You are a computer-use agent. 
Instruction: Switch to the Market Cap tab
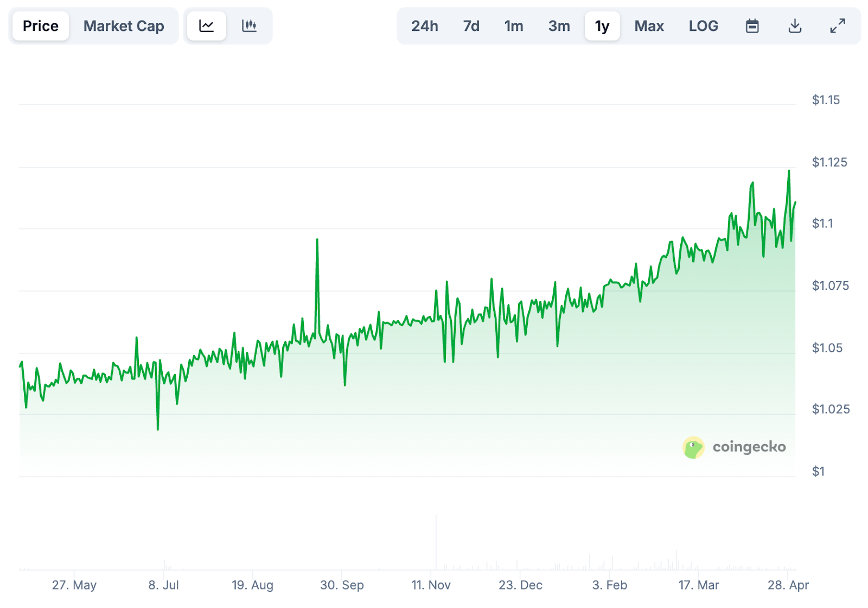point(124,26)
